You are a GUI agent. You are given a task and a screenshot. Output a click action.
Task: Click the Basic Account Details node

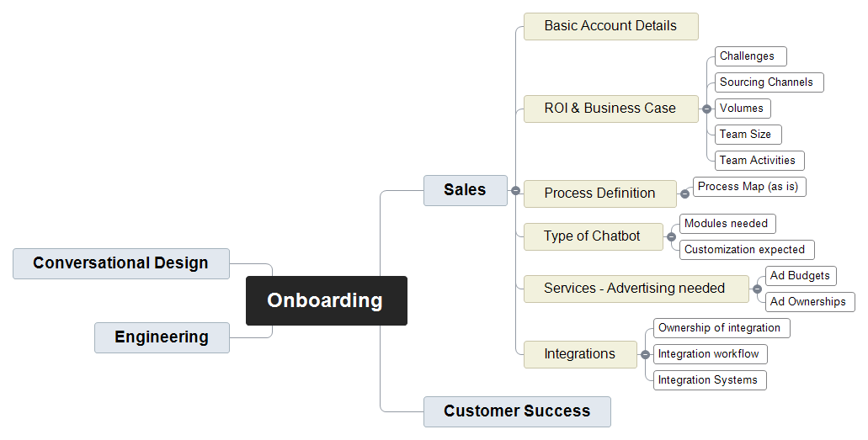click(x=610, y=26)
